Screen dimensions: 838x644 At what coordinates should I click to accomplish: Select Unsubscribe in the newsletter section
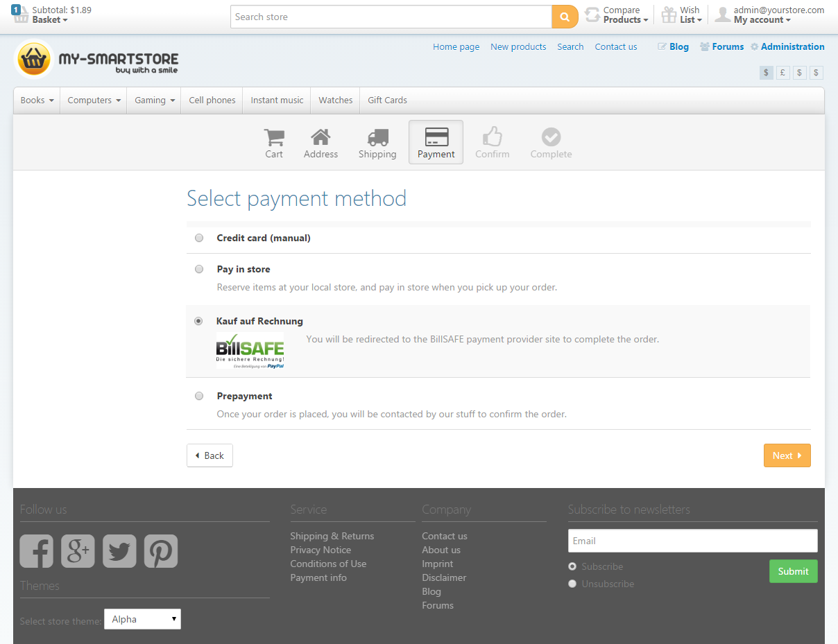[x=572, y=583]
